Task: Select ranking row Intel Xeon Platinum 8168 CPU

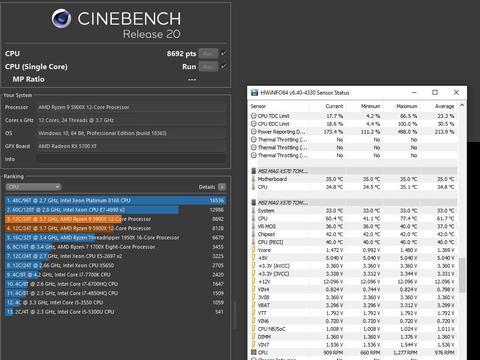Action: tap(115, 200)
